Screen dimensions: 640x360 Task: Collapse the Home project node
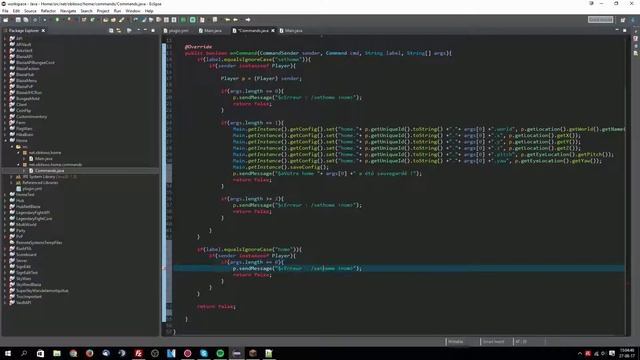[x=5, y=140]
